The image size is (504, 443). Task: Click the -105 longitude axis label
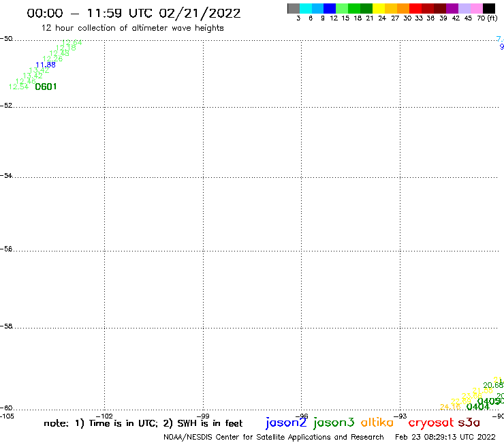[x=7, y=416]
